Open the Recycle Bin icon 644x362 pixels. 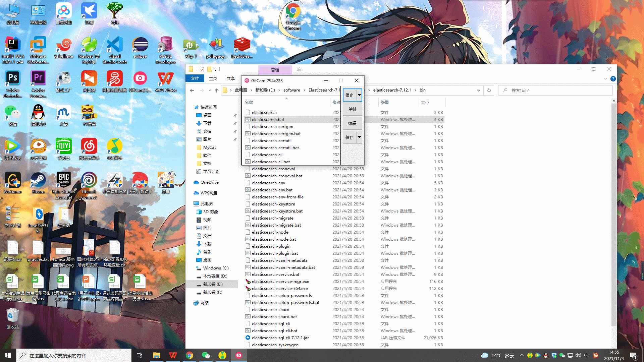point(13,318)
